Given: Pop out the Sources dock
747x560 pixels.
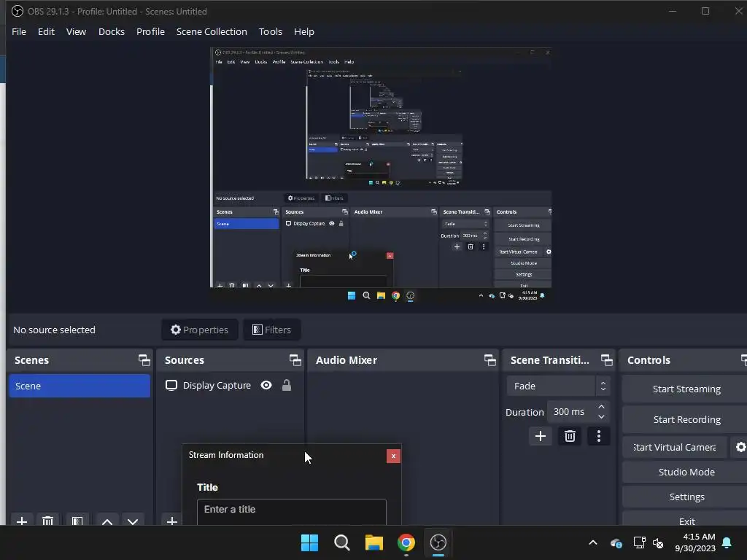Looking at the screenshot, I should pyautogui.click(x=295, y=360).
